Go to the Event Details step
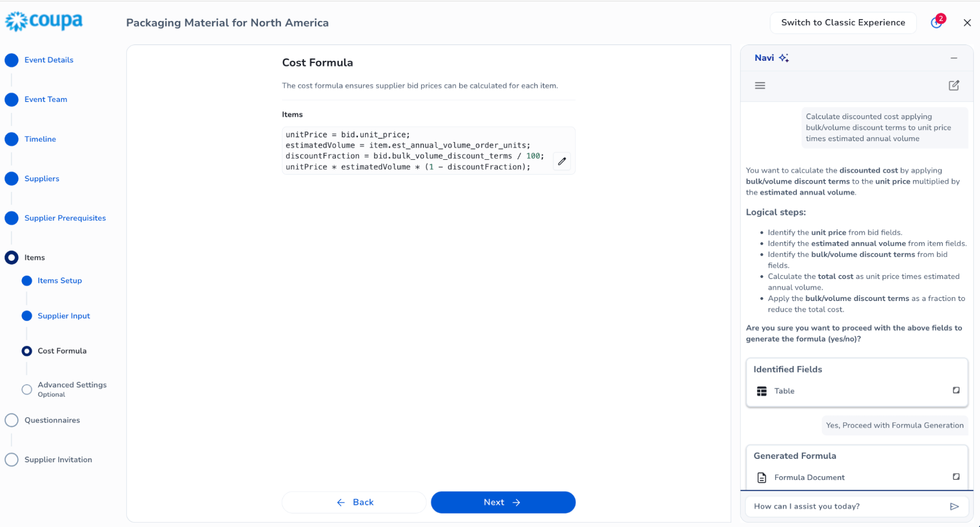The width and height of the screenshot is (980, 527). [49, 60]
